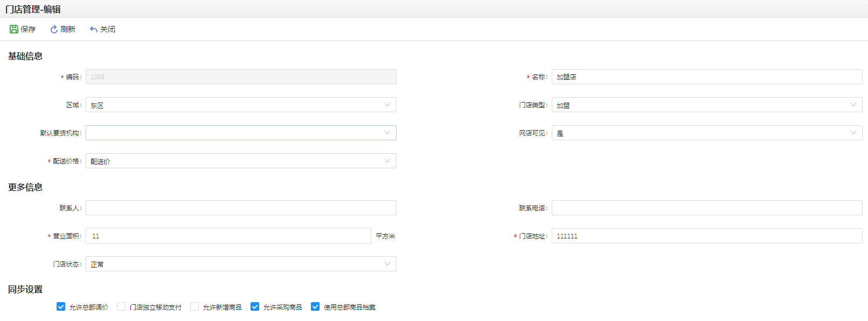Expand the 门店类型 dropdown
Image resolution: width=868 pixels, height=321 pixels.
coord(706,105)
